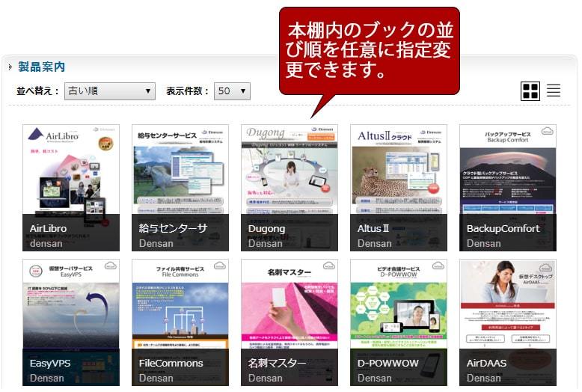The image size is (582, 392).
Task: Click the Dugong title caption
Action: point(266,229)
